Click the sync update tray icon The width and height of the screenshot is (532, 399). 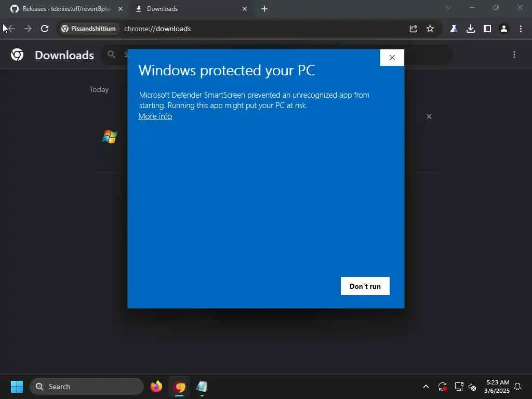tap(442, 387)
